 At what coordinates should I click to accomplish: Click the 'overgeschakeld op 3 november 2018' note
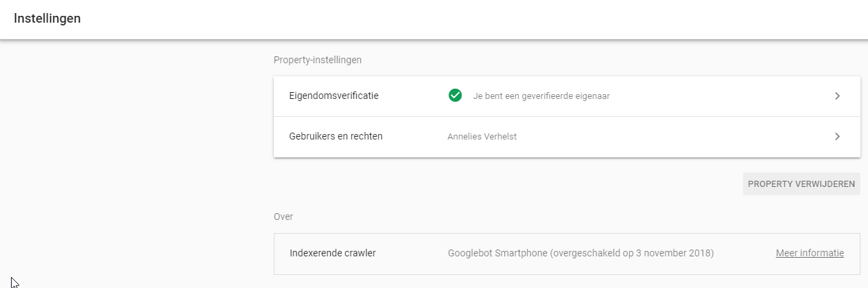(632, 253)
